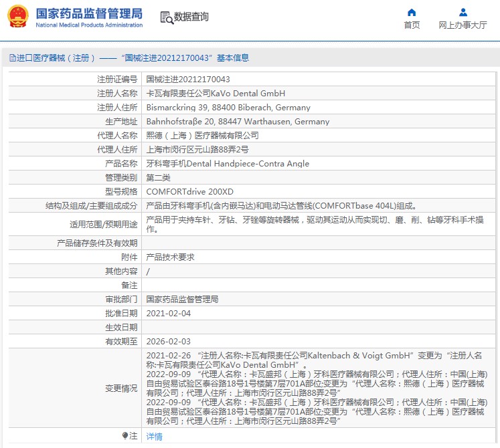Click the 其他内容 slash value
Image resolution: width=500 pixels, height=448 pixels.
coord(148,271)
